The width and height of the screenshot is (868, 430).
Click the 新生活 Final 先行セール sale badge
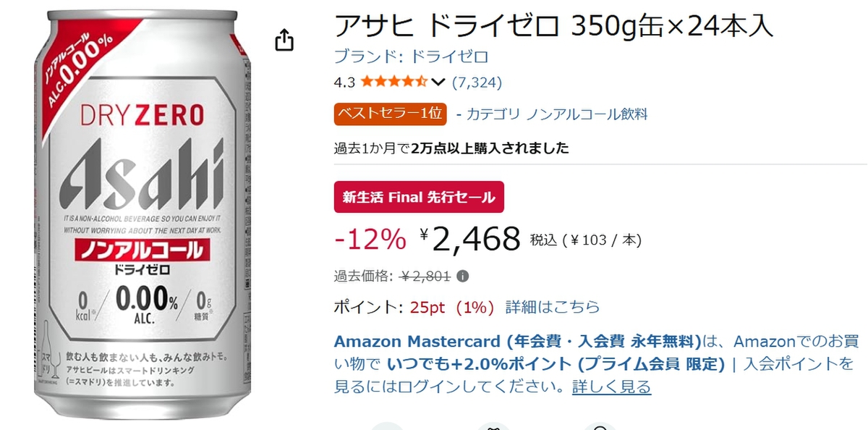tap(419, 197)
